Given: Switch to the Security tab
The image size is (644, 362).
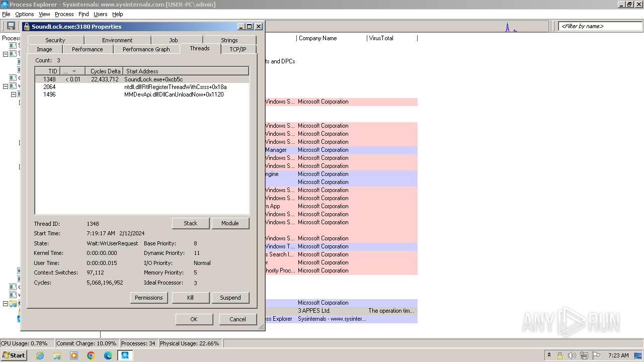Looking at the screenshot, I should [55, 40].
